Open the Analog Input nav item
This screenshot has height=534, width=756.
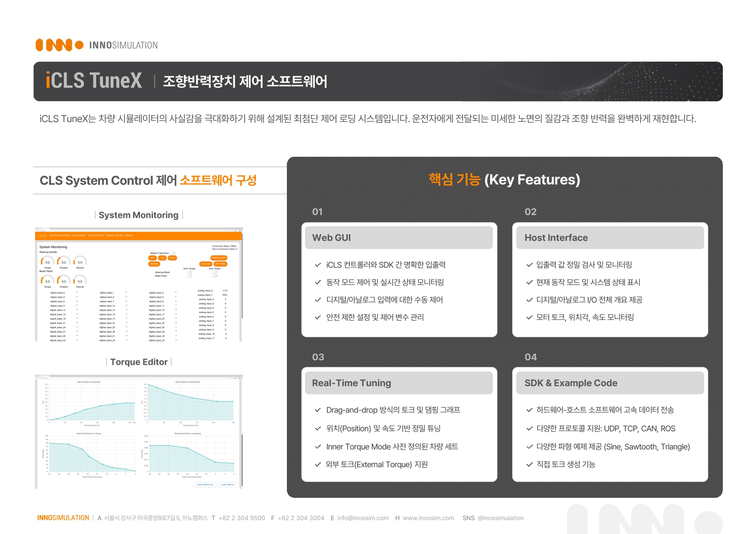point(79,236)
